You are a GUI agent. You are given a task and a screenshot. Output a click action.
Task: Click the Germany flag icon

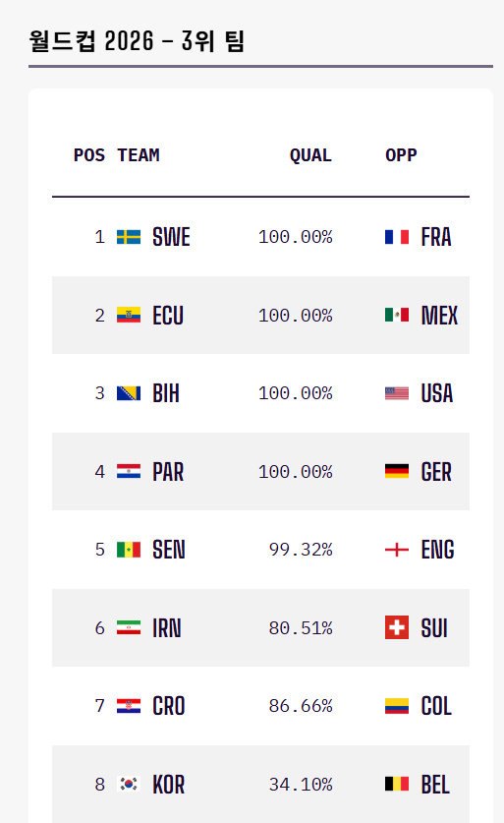(x=397, y=471)
